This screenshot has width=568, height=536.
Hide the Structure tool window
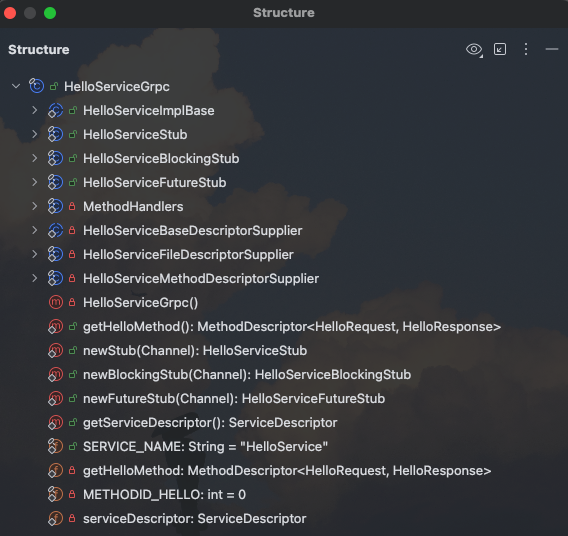552,49
